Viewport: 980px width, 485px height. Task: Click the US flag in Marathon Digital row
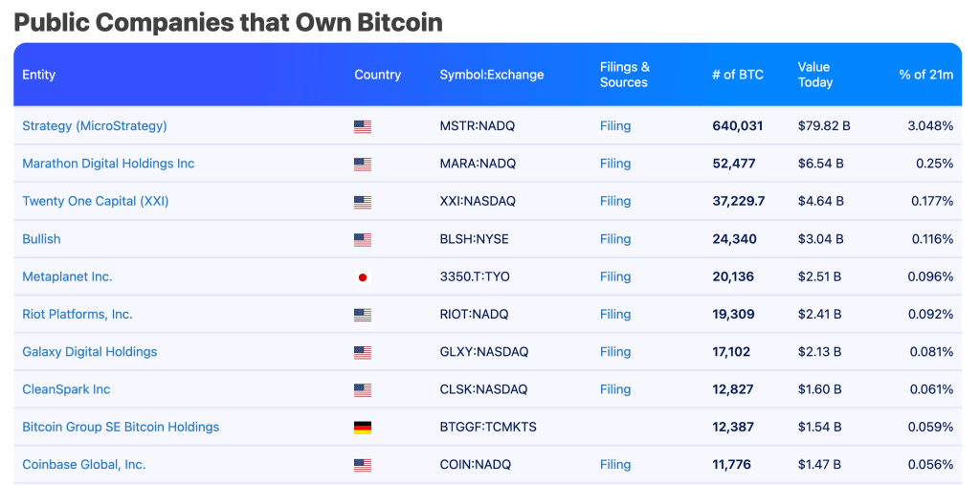pos(362,165)
